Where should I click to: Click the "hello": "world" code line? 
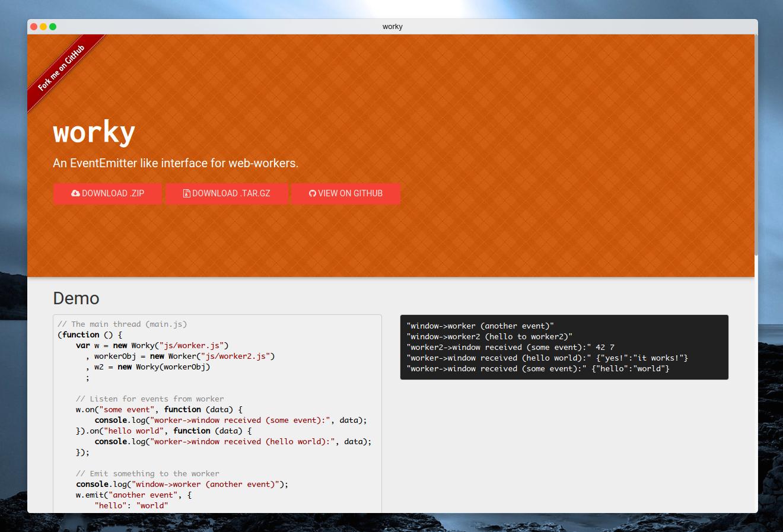pos(131,505)
